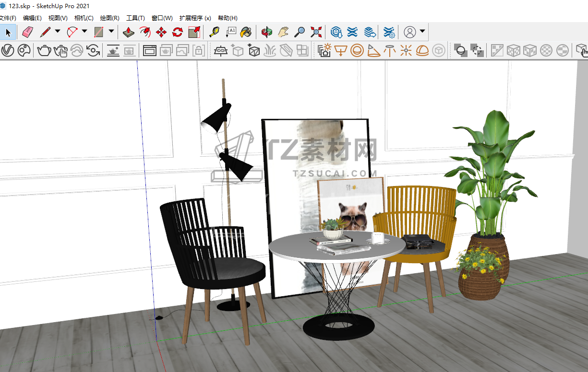
Task: Select the Rectangle shape tool
Action: coord(99,32)
